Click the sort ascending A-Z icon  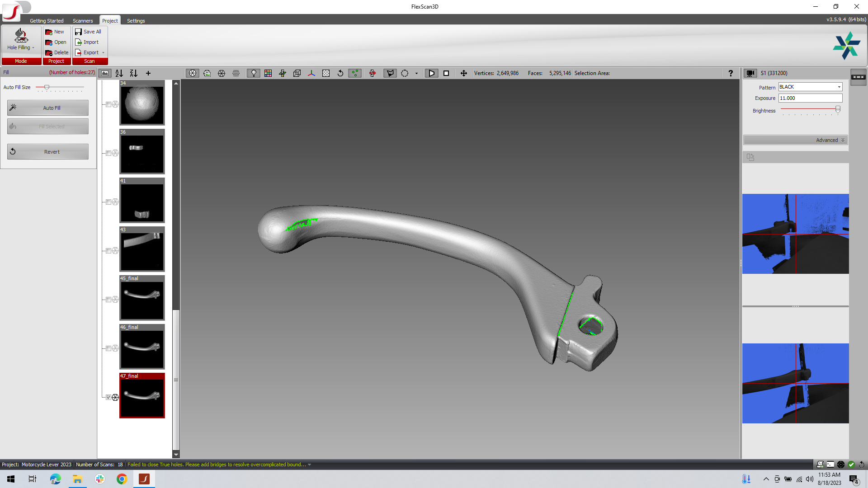tap(119, 73)
